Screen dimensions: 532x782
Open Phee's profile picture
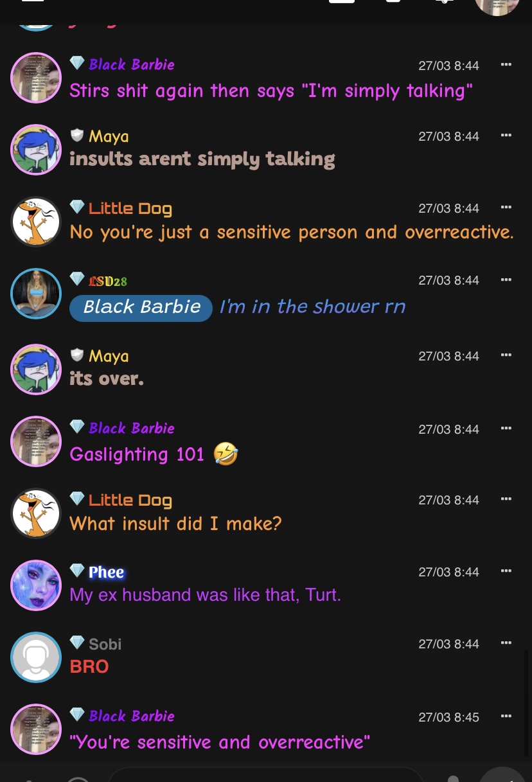point(36,585)
